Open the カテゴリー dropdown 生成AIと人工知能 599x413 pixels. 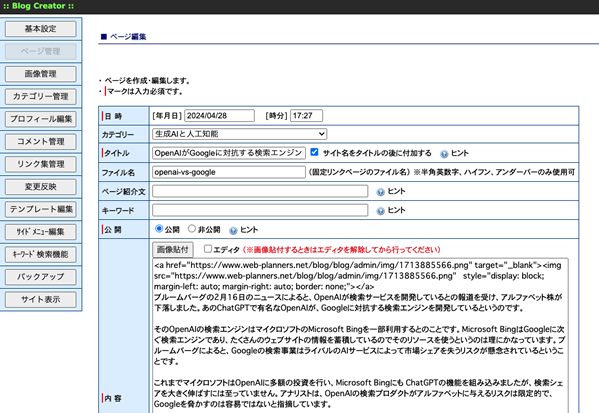pos(240,134)
